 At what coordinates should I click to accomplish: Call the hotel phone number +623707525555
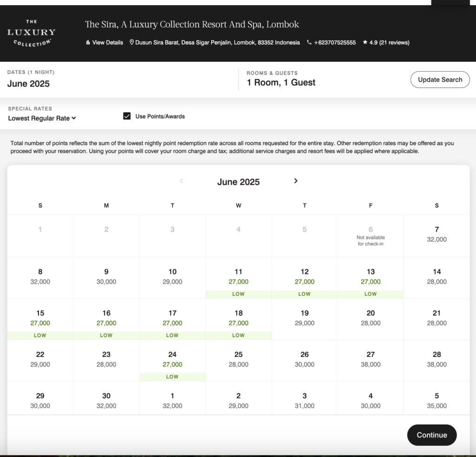click(x=331, y=42)
